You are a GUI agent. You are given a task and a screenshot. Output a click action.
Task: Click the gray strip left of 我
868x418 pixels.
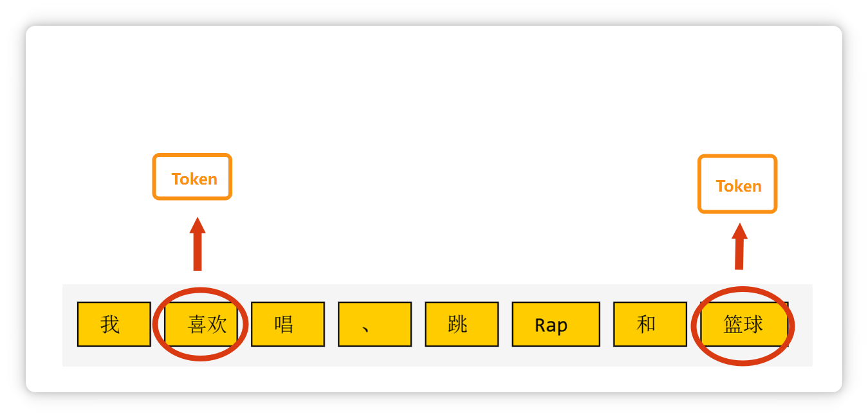[x=69, y=325]
